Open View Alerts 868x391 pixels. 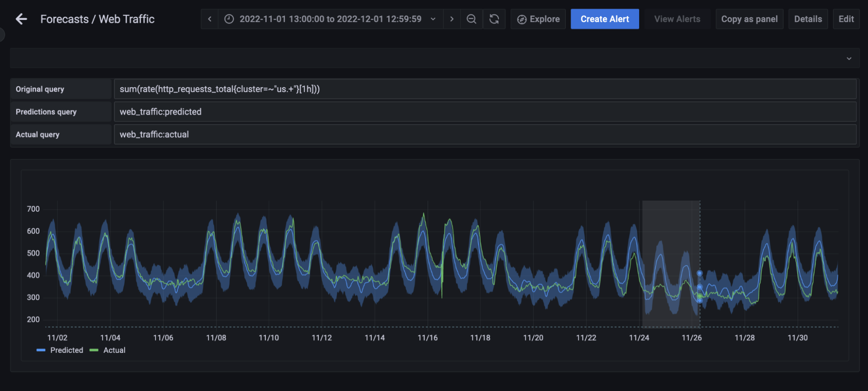677,19
